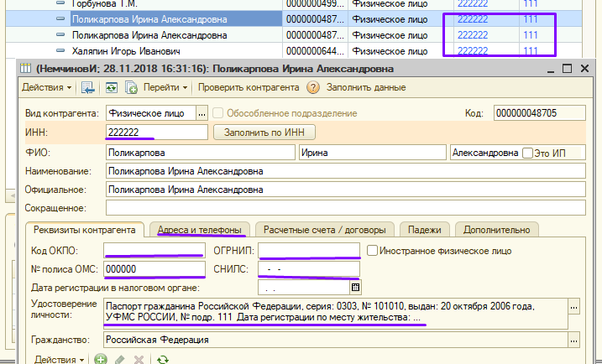The width and height of the screenshot is (602, 364).
Task: Toggle the Обособленное подразделение checkbox
Action: (x=218, y=113)
